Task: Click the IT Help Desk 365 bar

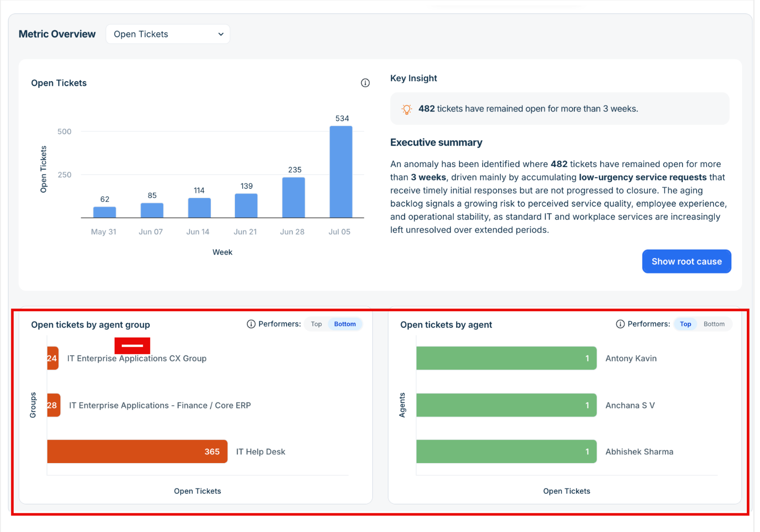Action: point(137,452)
